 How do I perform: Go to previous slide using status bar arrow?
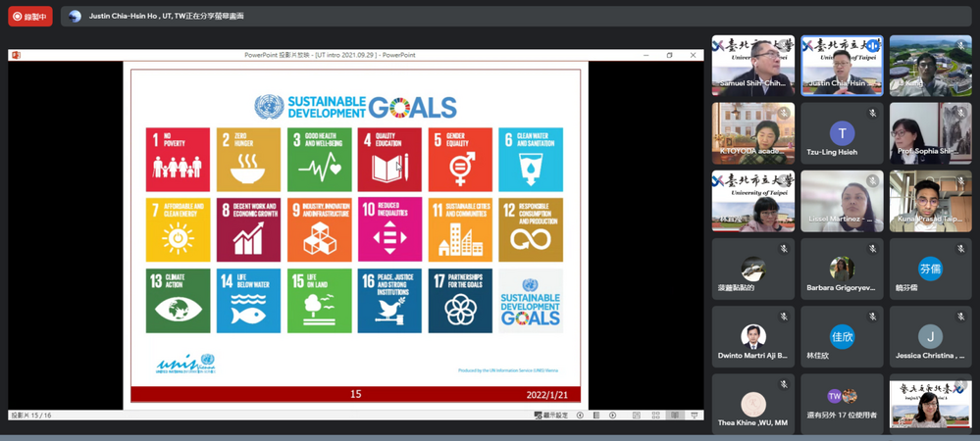pyautogui.click(x=580, y=415)
